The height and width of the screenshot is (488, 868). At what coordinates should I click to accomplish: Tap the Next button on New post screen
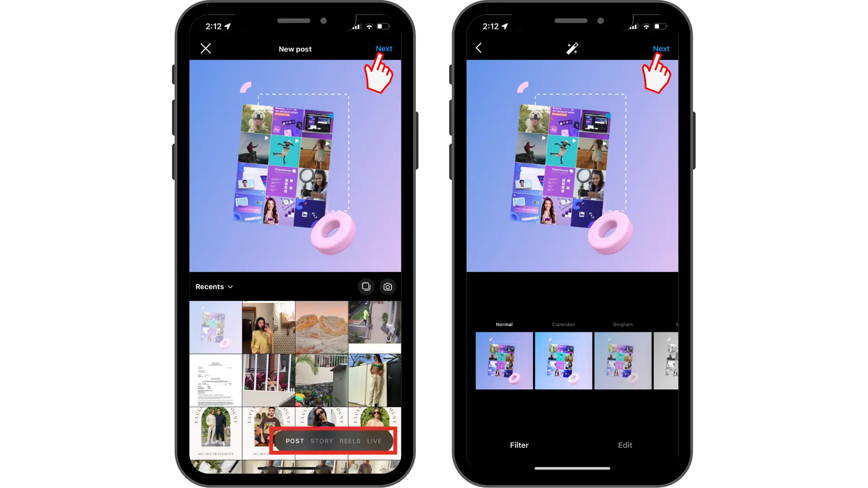coord(384,48)
